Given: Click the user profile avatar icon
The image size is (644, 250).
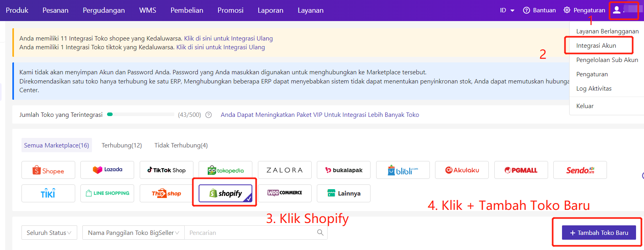Looking at the screenshot, I should click(x=617, y=10).
